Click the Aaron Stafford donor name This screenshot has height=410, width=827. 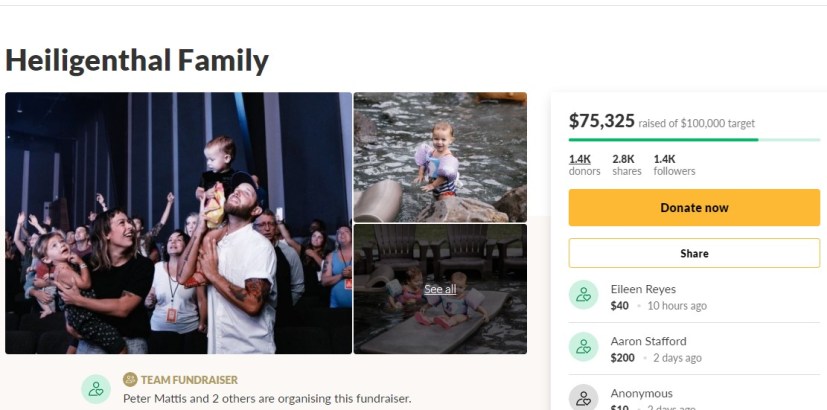pos(648,341)
